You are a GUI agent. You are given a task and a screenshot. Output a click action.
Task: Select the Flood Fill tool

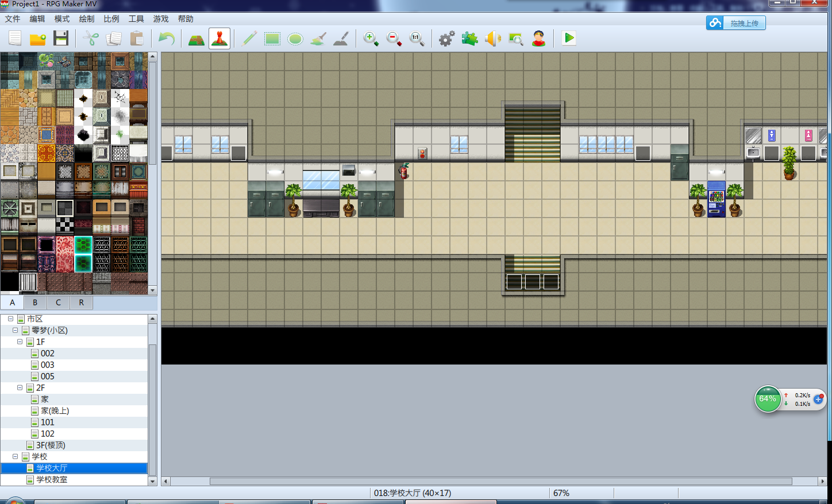[x=318, y=39]
